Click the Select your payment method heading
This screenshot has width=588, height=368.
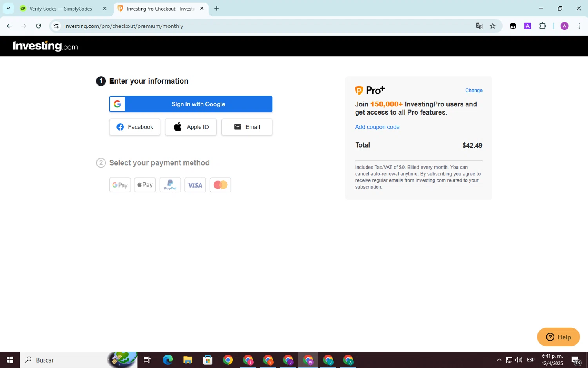(x=159, y=162)
